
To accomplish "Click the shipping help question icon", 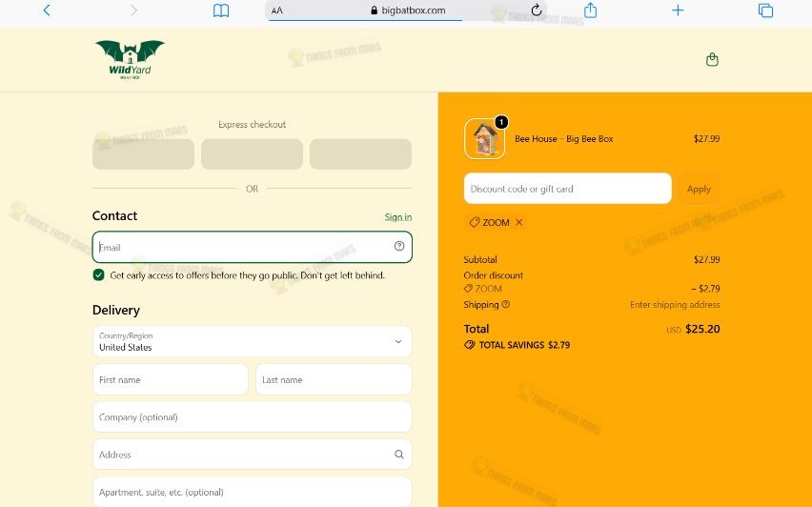I will click(506, 305).
